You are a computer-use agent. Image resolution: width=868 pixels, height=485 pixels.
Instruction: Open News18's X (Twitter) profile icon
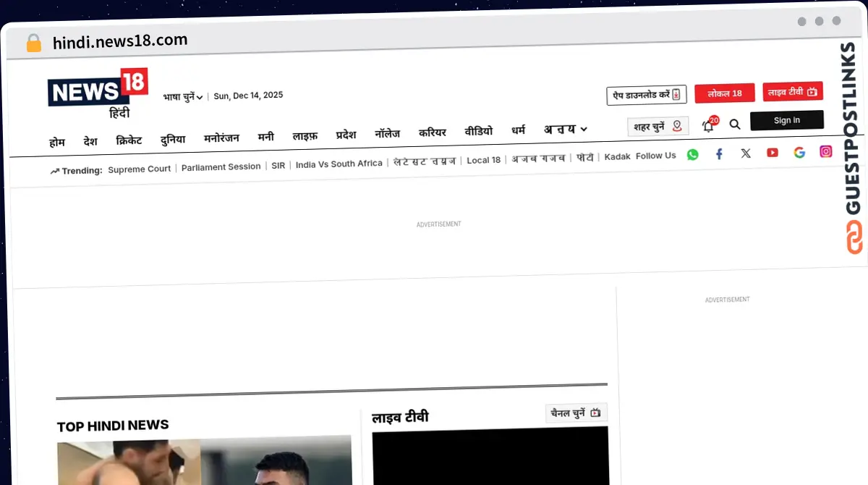pyautogui.click(x=746, y=153)
